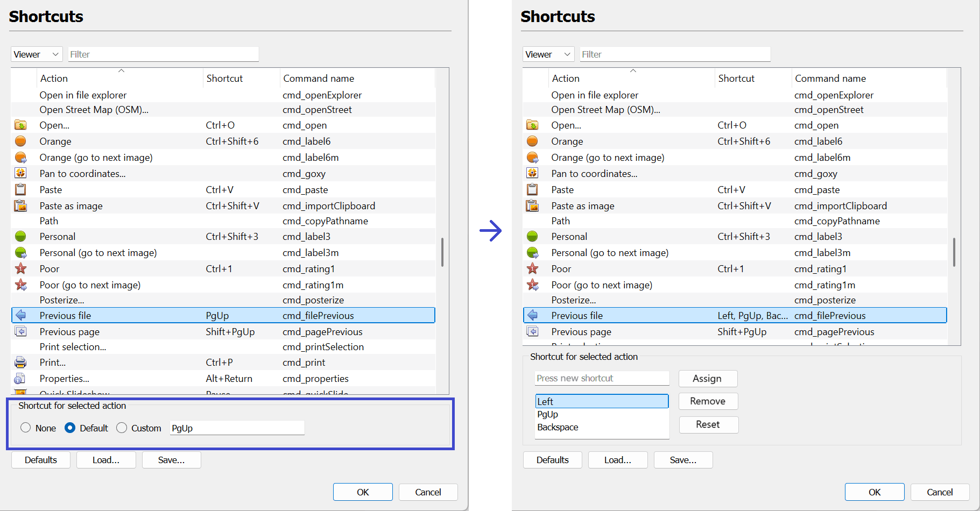
Task: Choose the Default shortcut radio option
Action: [x=70, y=428]
